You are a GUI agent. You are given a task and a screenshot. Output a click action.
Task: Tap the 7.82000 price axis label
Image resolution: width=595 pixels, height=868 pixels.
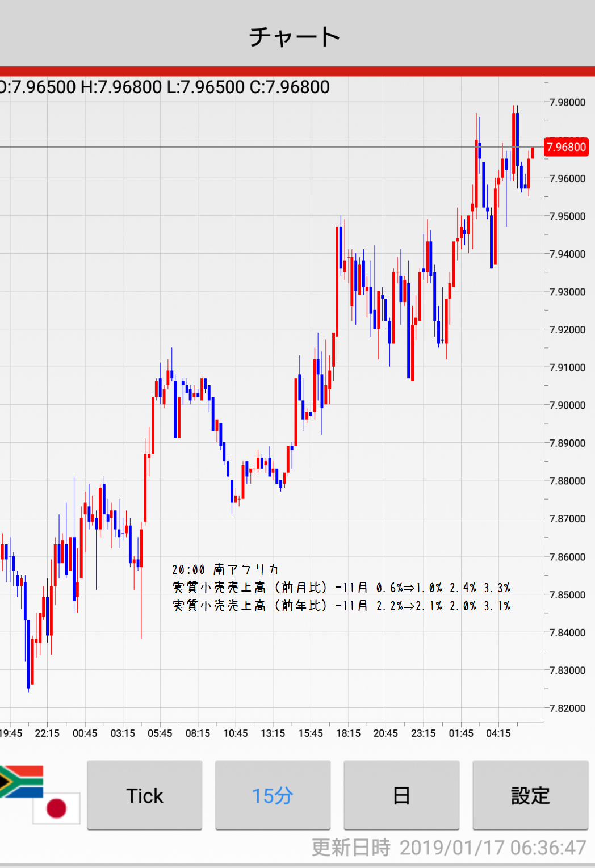567,708
